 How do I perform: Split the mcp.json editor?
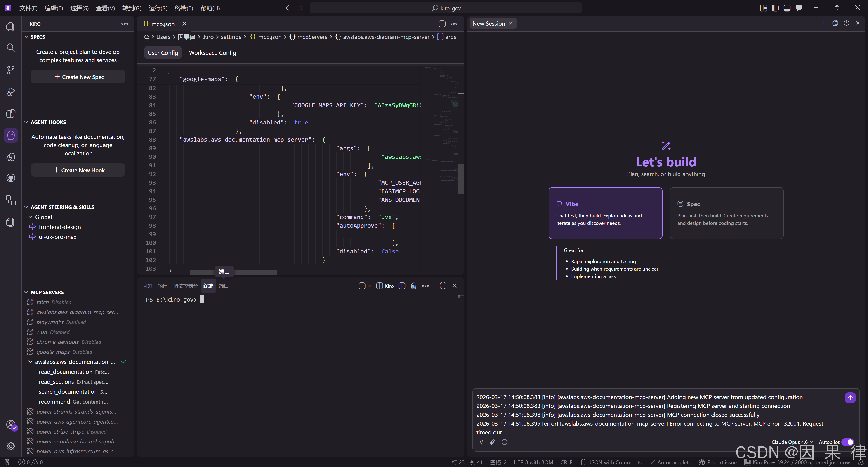tap(442, 24)
